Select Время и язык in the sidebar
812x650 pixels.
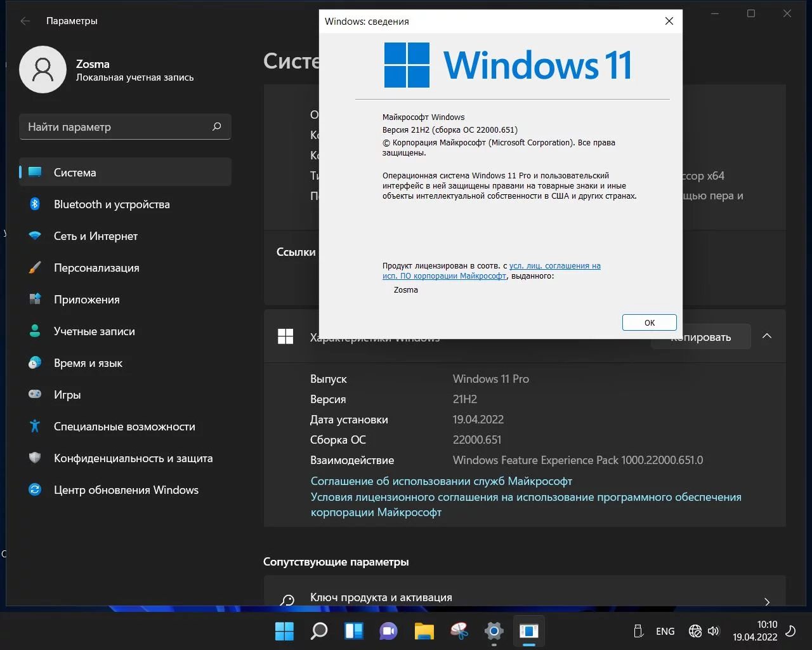point(125,362)
